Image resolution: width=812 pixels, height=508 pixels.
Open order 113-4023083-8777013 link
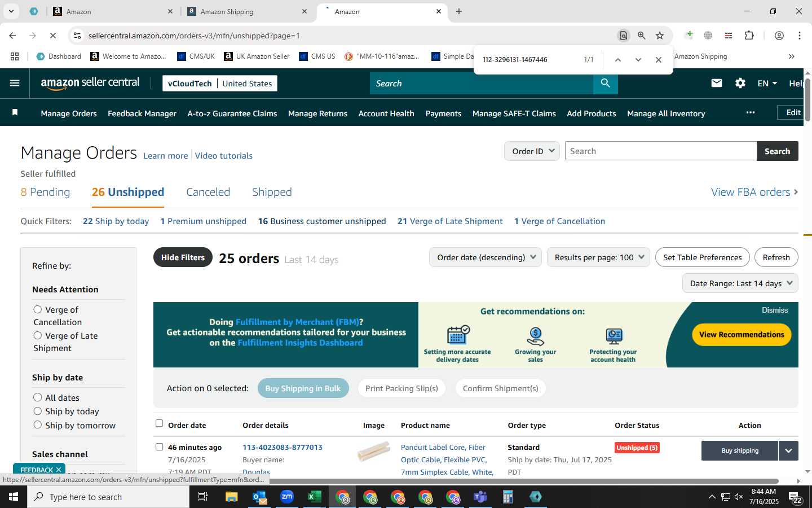point(283,447)
